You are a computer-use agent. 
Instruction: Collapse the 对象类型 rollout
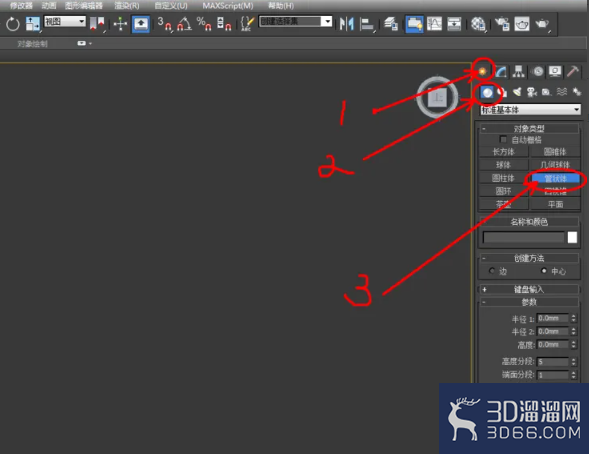point(529,129)
